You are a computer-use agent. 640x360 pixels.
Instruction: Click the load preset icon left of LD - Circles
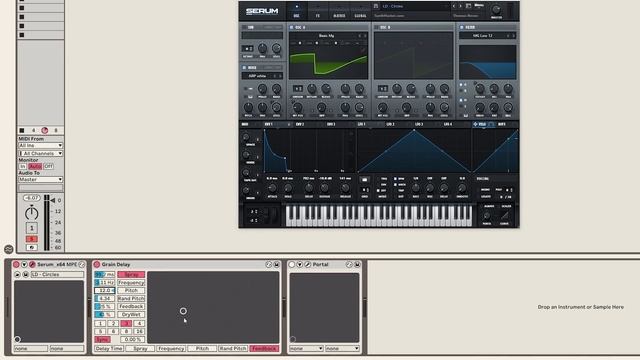[x=17, y=275]
